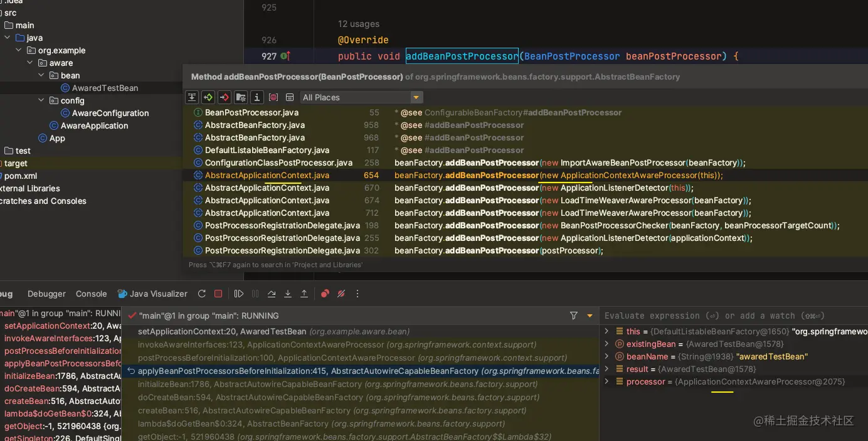The width and height of the screenshot is (868, 441).
Task: Toggle Write Access filter (red arrow) icon
Action: coord(225,97)
